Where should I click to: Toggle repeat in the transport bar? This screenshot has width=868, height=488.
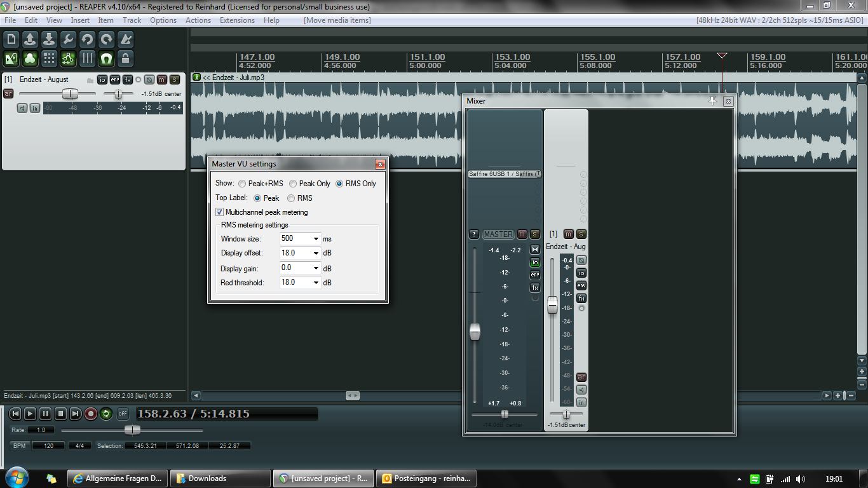[106, 414]
